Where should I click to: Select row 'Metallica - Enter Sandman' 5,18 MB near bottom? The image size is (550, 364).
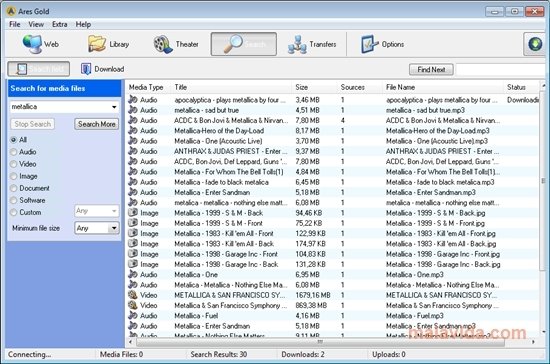coord(332,326)
